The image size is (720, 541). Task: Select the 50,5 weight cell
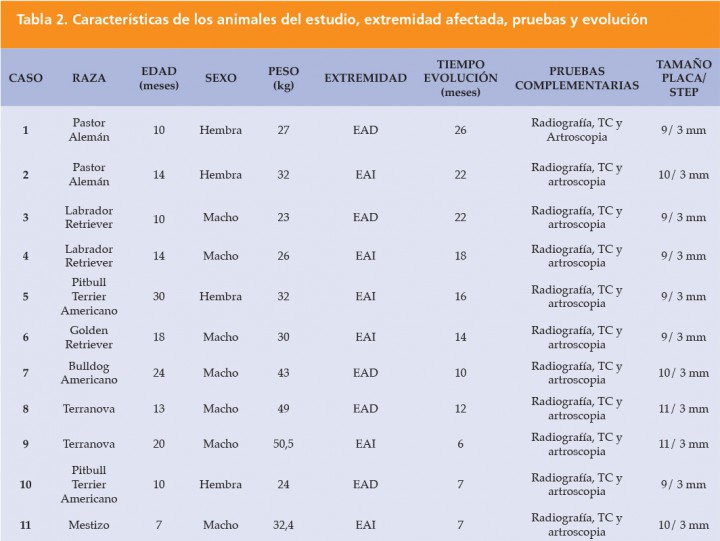(283, 444)
